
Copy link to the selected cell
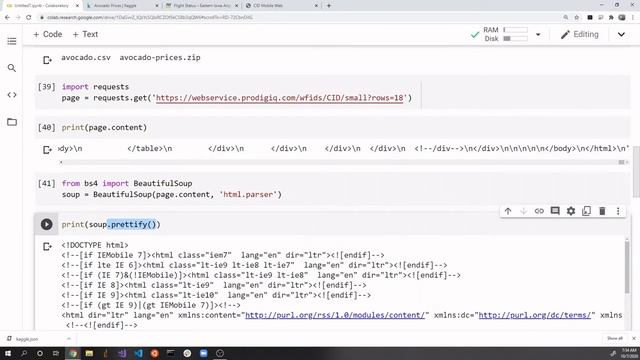pos(539,211)
